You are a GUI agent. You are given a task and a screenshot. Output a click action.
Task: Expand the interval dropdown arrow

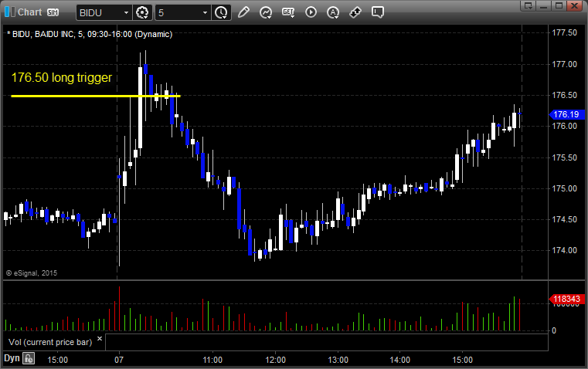point(205,12)
